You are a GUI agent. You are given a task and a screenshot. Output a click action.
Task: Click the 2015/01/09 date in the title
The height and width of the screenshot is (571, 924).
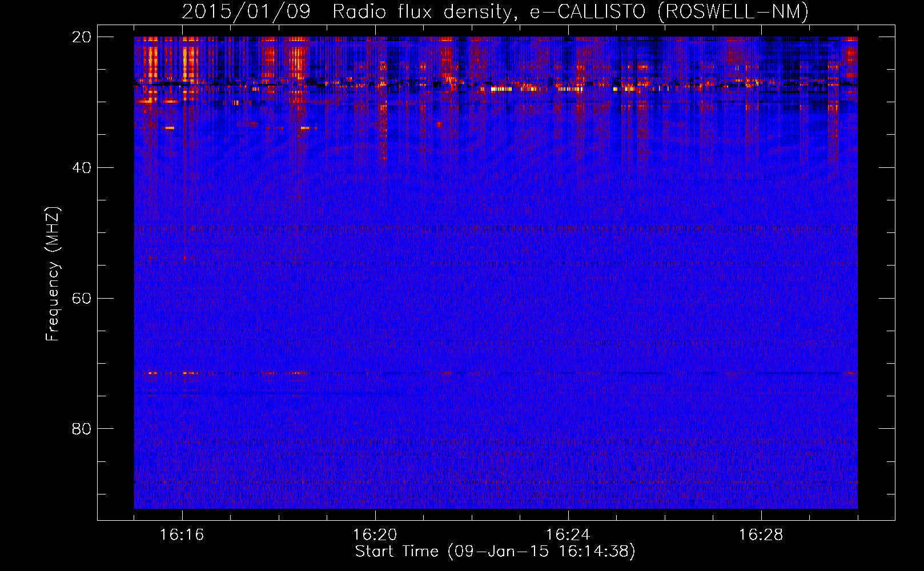click(246, 11)
